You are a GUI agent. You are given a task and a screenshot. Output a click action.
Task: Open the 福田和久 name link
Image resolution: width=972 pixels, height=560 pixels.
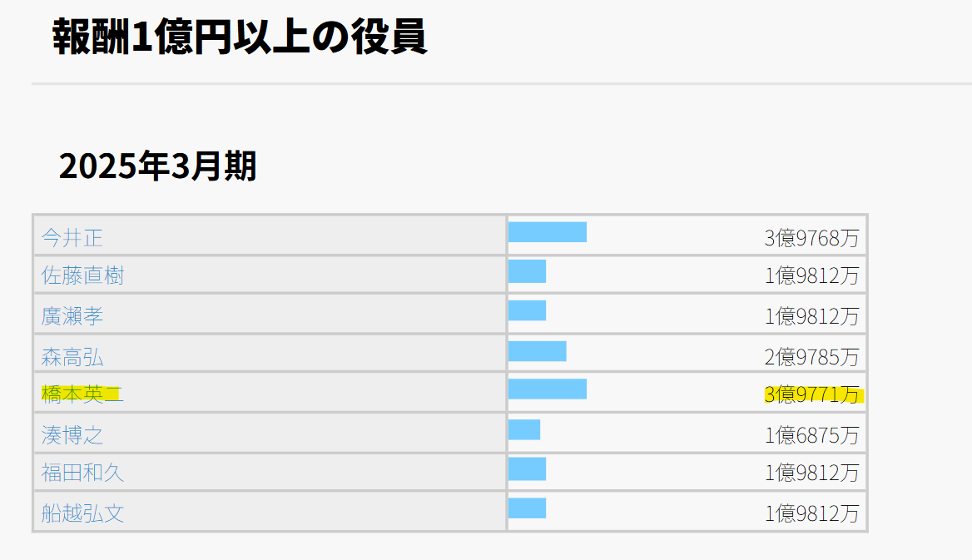tap(82, 473)
